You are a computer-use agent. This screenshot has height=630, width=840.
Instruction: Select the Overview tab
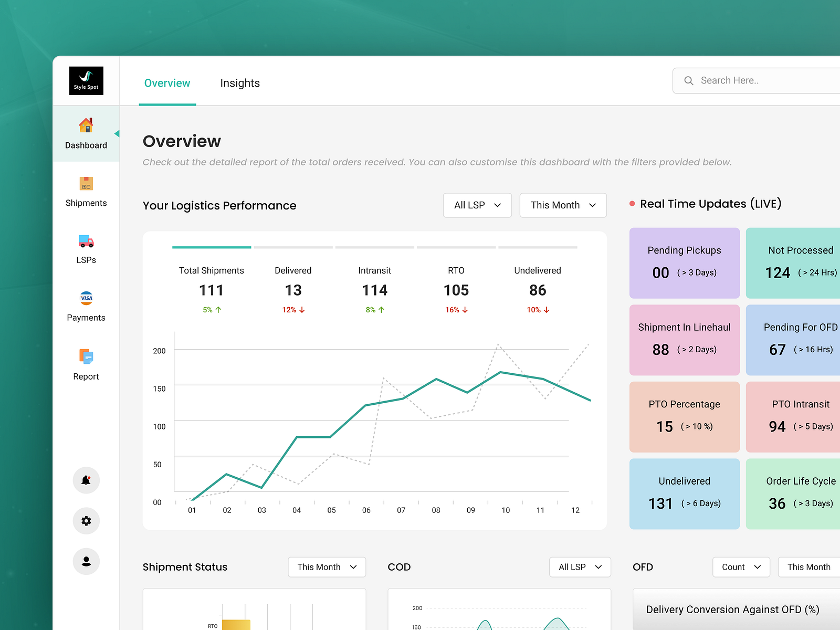tap(167, 83)
